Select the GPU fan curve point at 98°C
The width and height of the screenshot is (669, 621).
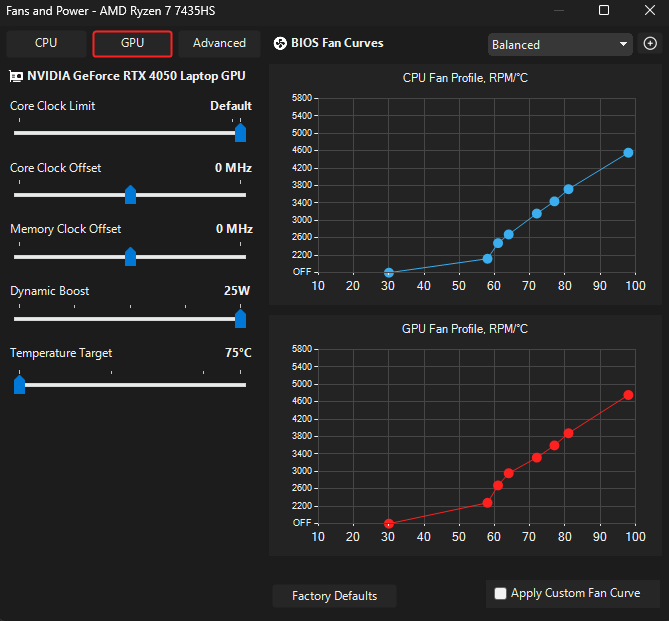[628, 395]
